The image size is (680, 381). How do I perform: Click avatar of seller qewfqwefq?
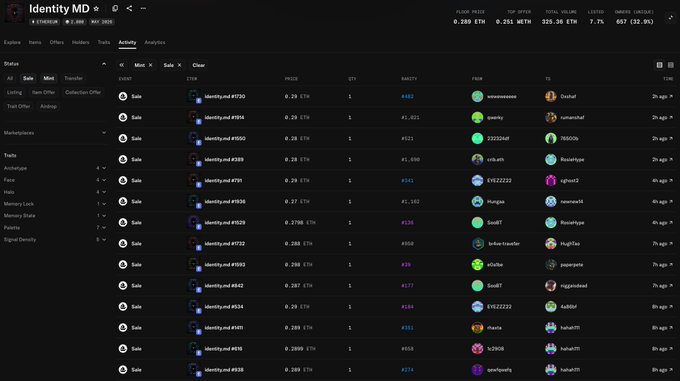pyautogui.click(x=477, y=370)
